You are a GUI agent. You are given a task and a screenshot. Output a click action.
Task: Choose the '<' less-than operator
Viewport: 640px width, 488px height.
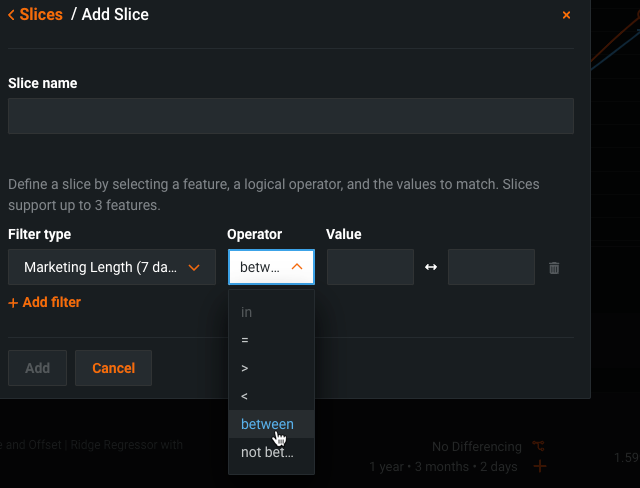245,396
